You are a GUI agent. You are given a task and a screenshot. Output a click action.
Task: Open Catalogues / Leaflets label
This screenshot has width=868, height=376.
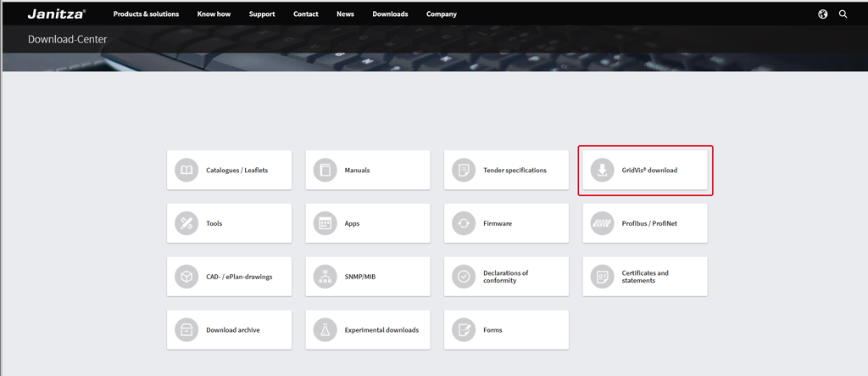point(237,171)
